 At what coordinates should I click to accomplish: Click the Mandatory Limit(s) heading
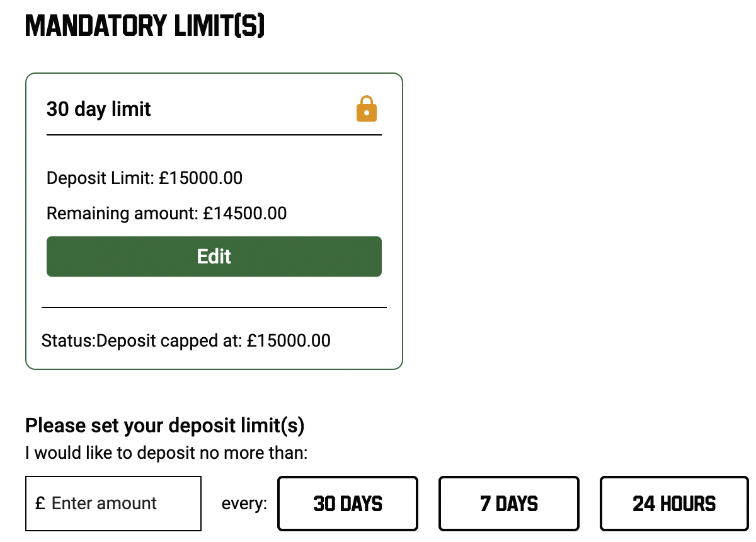(145, 26)
